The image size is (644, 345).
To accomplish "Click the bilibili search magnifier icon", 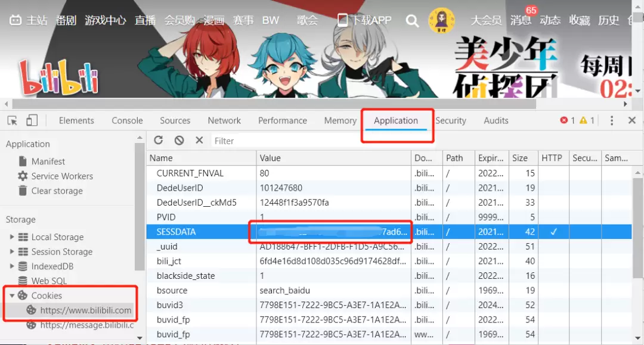I will point(412,20).
